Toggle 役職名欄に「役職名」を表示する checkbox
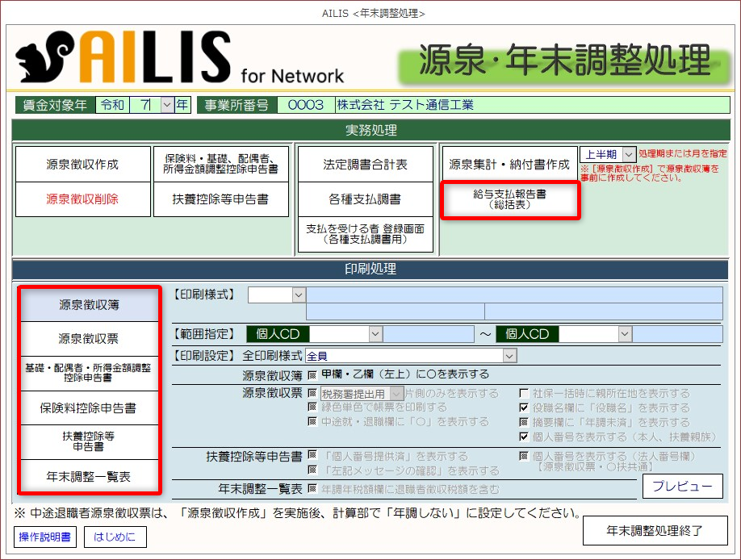The image size is (741, 560). (x=524, y=408)
